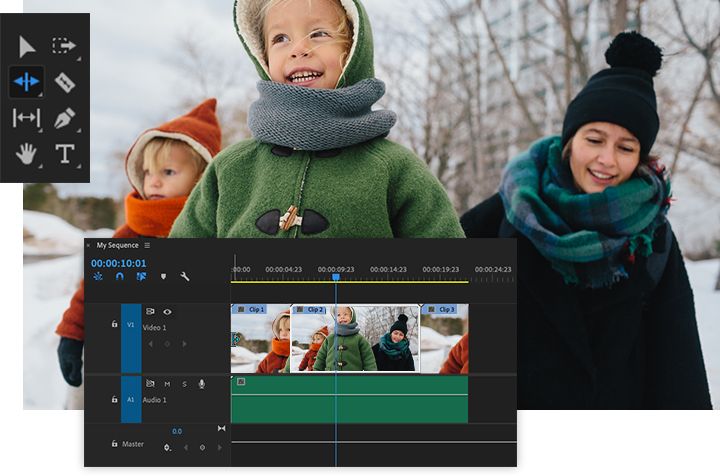Toggle lock on Master track
This screenshot has width=720, height=476.
[114, 444]
